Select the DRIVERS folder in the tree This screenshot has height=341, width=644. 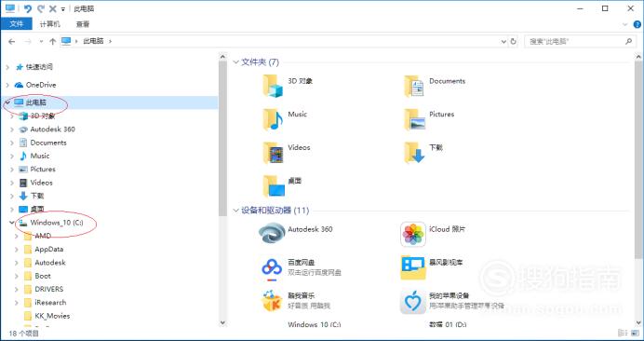pos(49,289)
